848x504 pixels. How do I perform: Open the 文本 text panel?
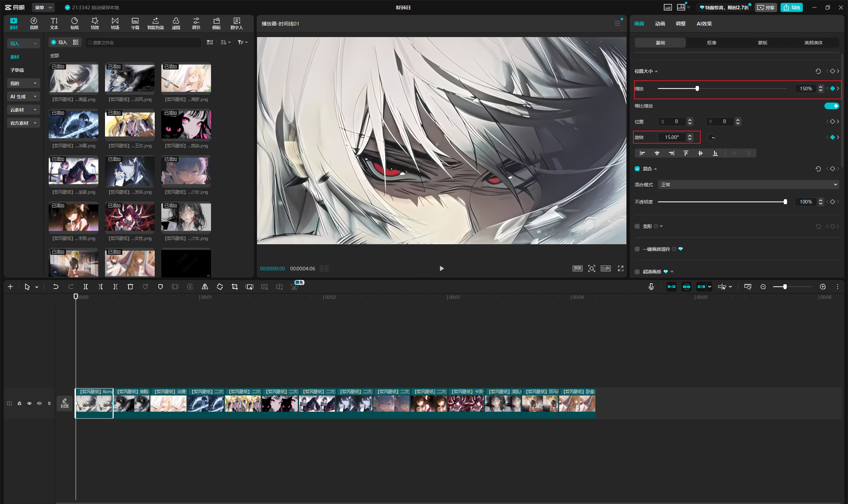(x=54, y=23)
